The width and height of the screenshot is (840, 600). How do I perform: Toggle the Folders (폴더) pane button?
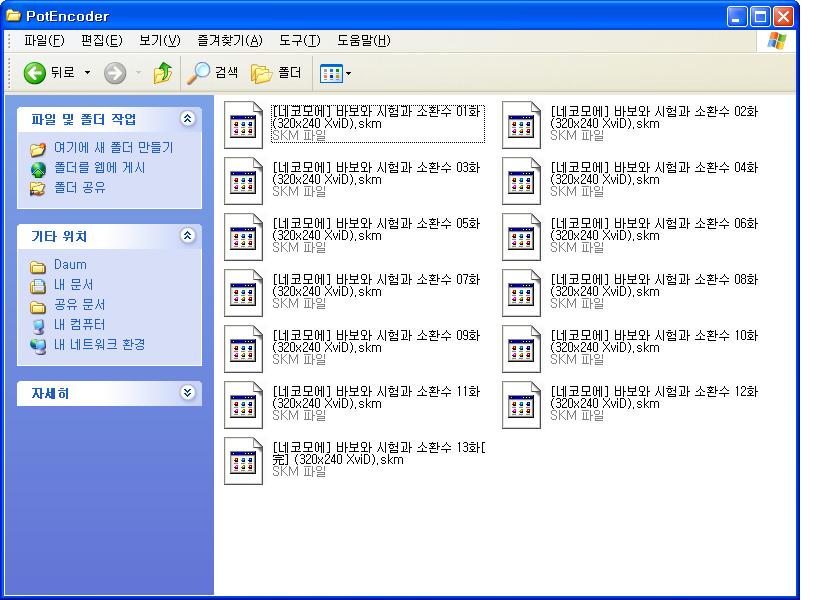pos(277,73)
